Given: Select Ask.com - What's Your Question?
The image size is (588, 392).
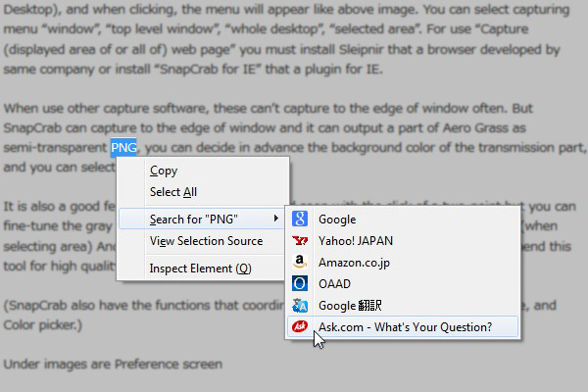Looking at the screenshot, I should point(403,326).
